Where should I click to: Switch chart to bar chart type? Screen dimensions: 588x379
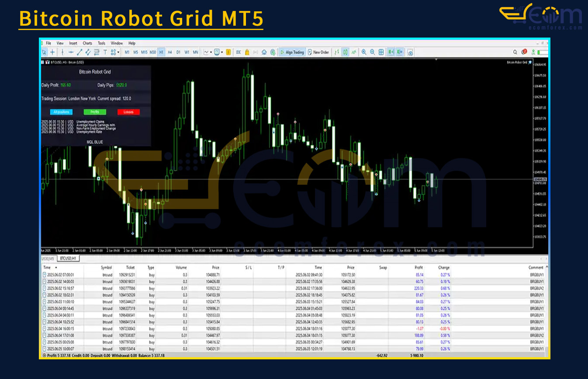point(337,52)
